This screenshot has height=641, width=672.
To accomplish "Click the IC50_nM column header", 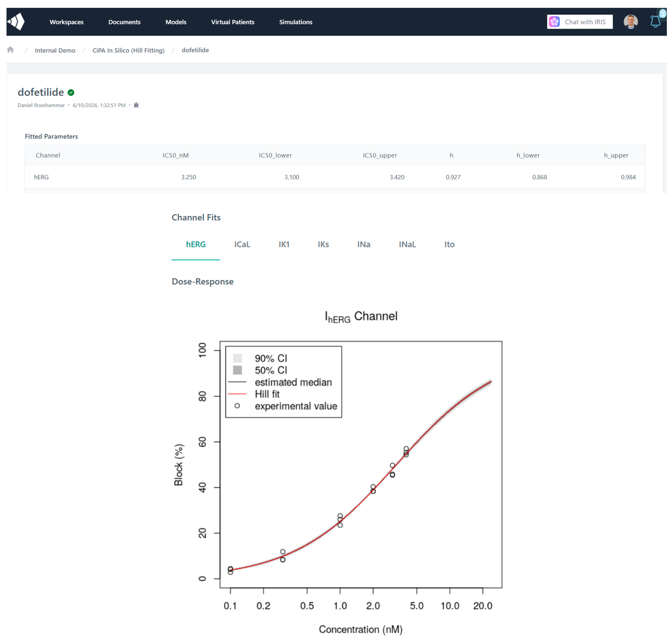I will click(x=175, y=155).
